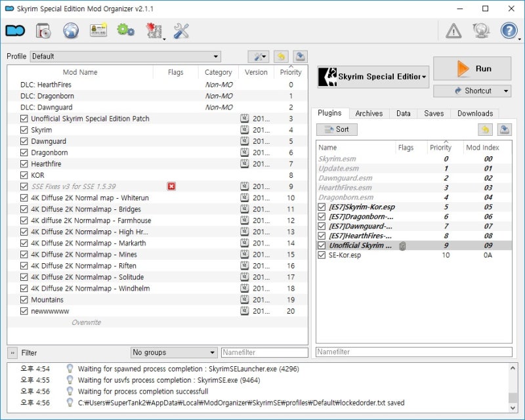Click red X flag on SSE Fixes
Image resolution: width=525 pixels, height=420 pixels.
coord(171,186)
